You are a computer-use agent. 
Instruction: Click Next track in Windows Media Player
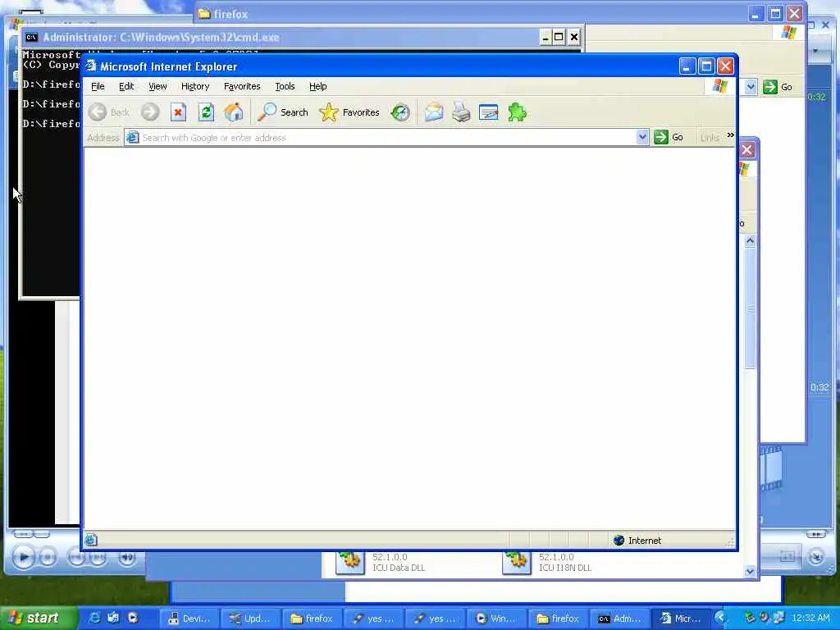(x=98, y=558)
